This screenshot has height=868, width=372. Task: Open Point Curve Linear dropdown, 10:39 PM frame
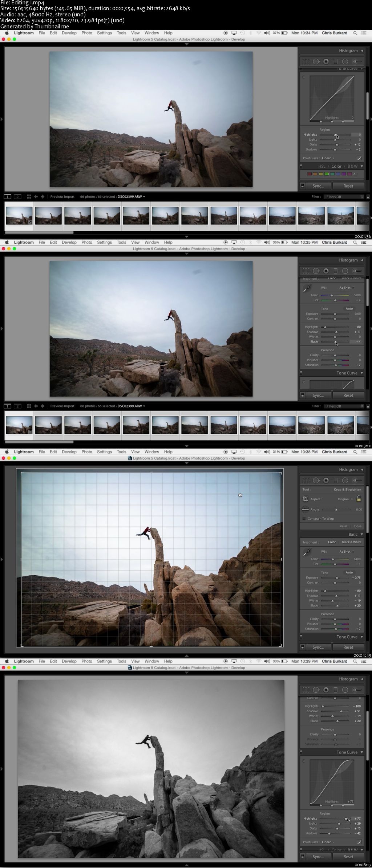(x=328, y=842)
